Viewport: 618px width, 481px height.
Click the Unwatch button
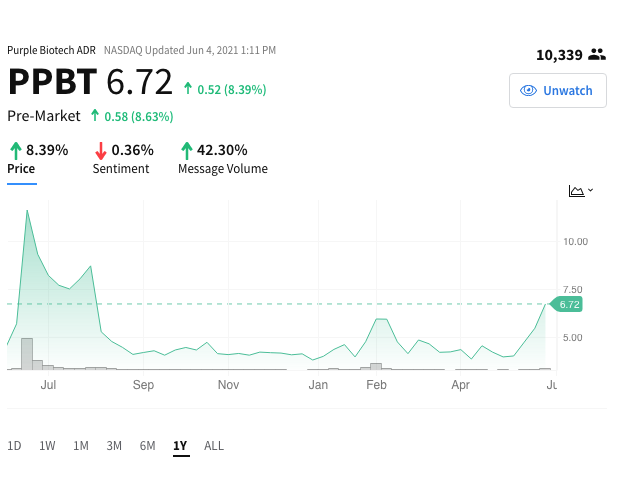557,90
